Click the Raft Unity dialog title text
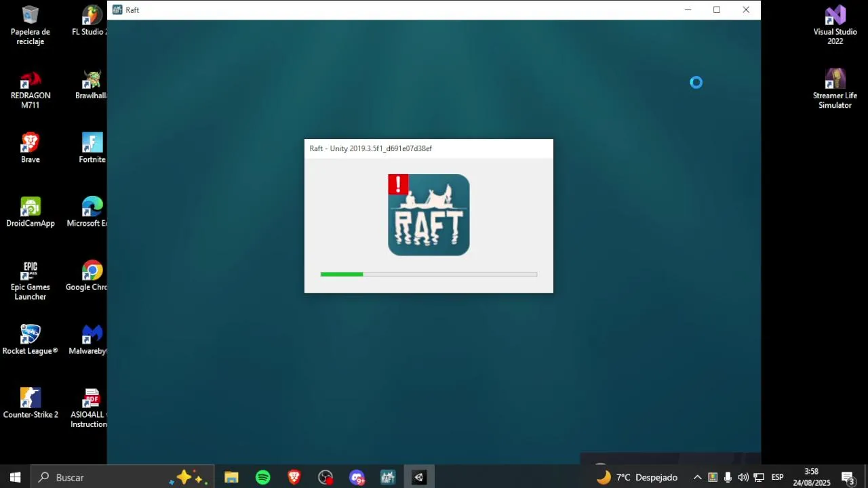Screen dimensions: 868x488 pyautogui.click(x=370, y=148)
